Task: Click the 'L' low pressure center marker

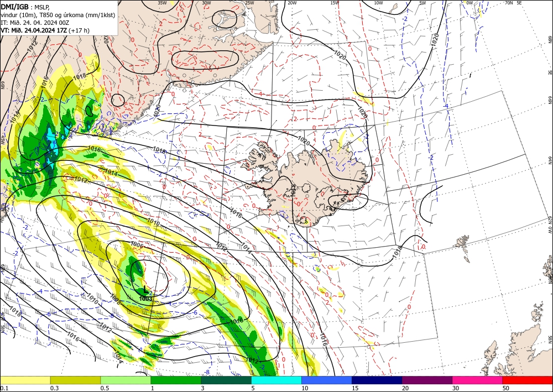Action: click(x=145, y=290)
